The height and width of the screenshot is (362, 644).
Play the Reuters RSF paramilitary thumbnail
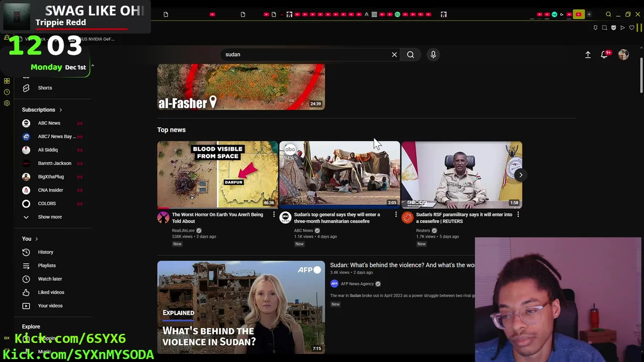click(462, 175)
